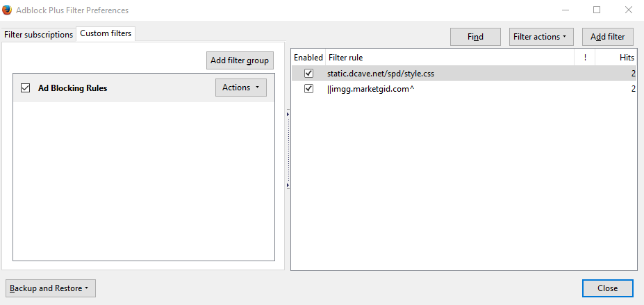This screenshot has height=305, width=644.
Task: Click the ! (slow filters) column header
Action: coord(584,58)
